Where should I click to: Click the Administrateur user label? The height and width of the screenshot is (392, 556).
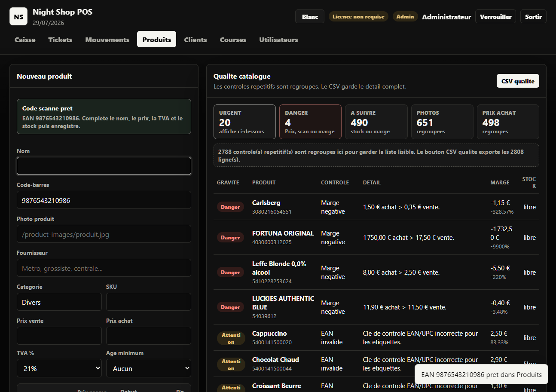(446, 17)
